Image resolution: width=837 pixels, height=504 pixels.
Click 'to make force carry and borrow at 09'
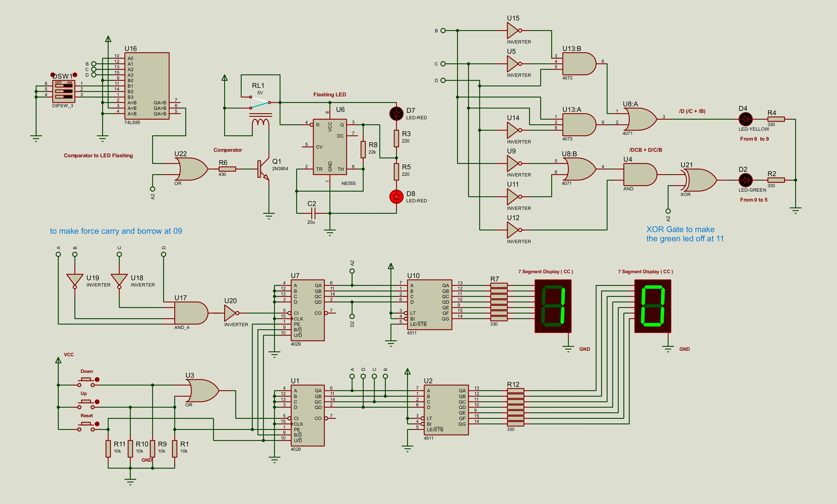point(116,231)
